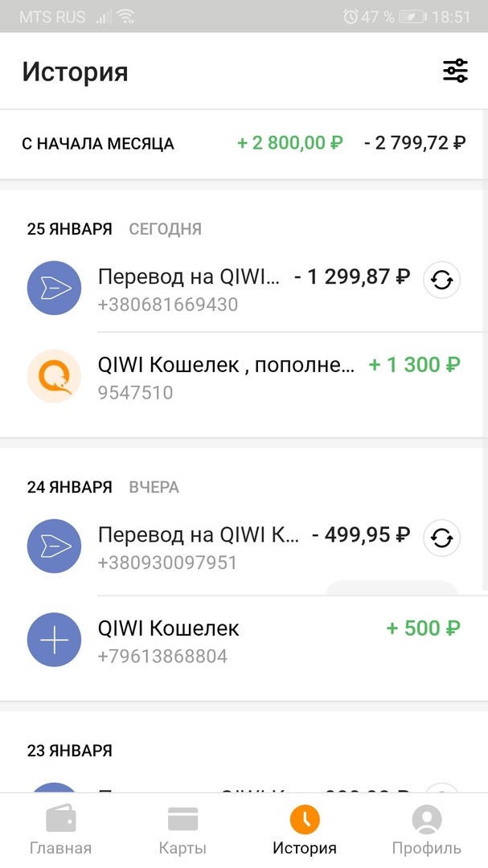This screenshot has width=488, height=868.
Task: Switch to the Карты tab
Action: (182, 831)
